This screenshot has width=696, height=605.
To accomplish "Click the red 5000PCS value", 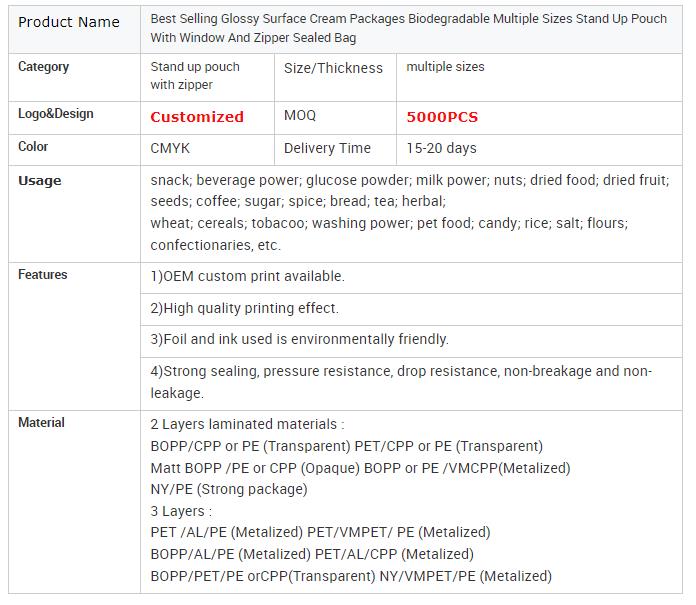I will click(x=442, y=117).
